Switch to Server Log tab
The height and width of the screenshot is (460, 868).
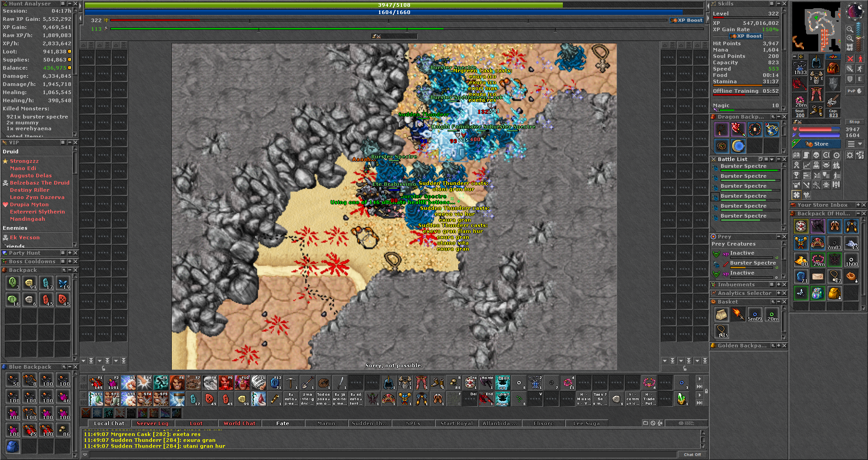[x=152, y=423]
